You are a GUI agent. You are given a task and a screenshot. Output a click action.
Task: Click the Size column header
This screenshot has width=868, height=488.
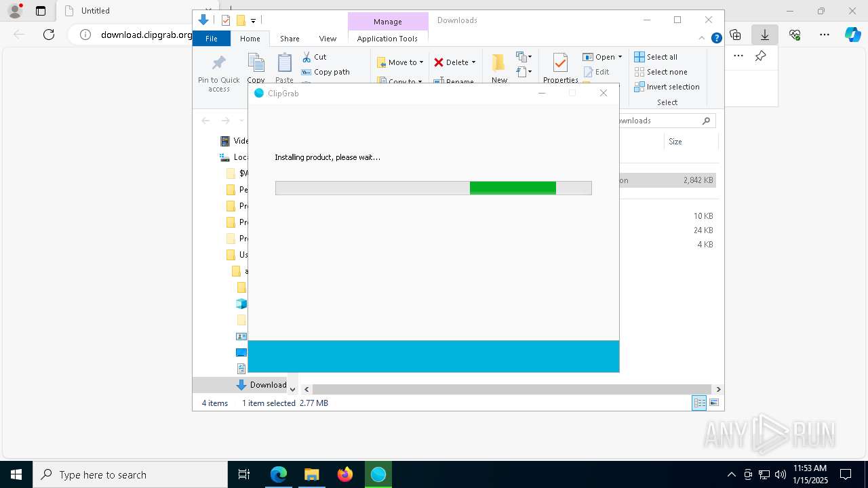tap(690, 142)
